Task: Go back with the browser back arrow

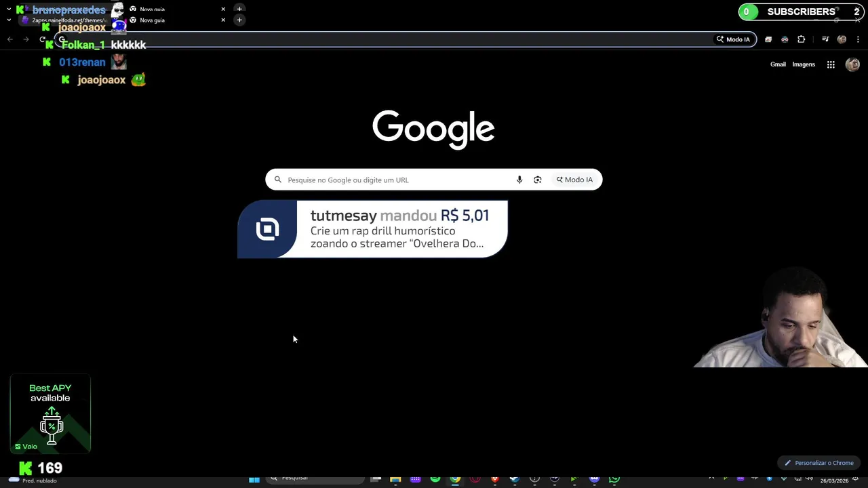Action: [x=9, y=39]
